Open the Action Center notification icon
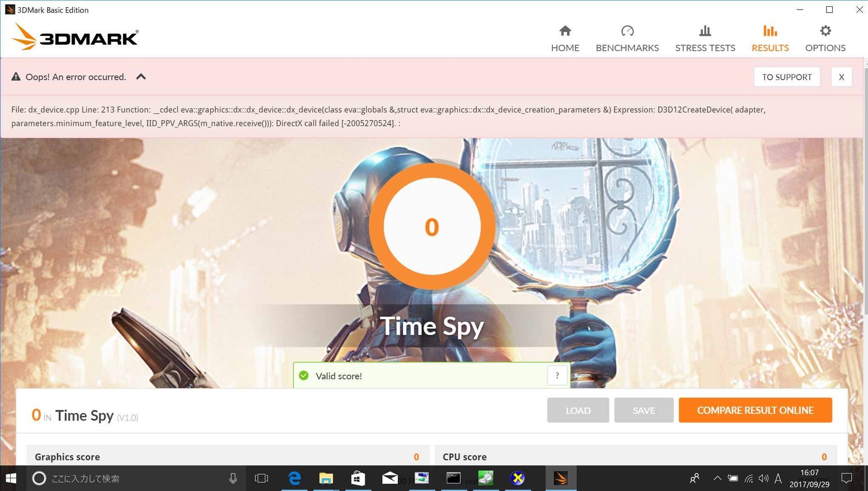Image resolution: width=868 pixels, height=491 pixels. tap(846, 478)
